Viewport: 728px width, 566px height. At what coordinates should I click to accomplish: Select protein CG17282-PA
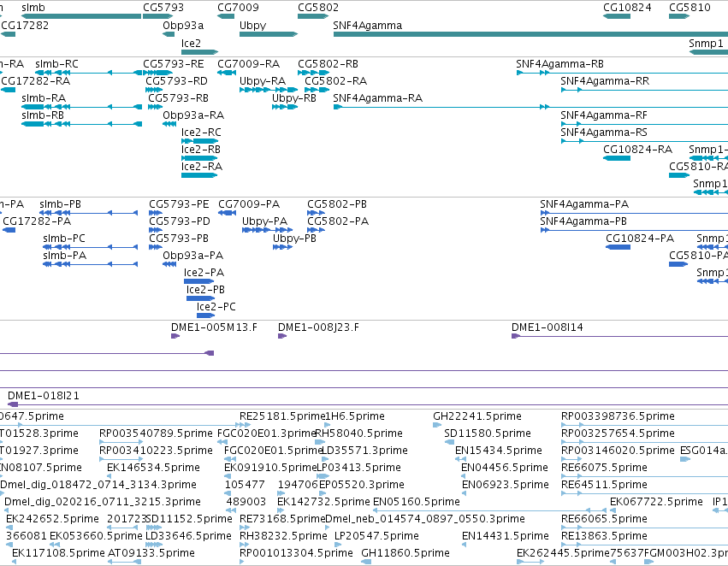(9, 230)
